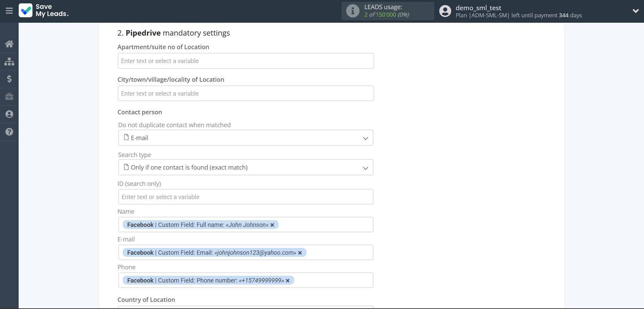Remove the Facebook Email variable chip
The height and width of the screenshot is (309, 644).
(x=300, y=252)
